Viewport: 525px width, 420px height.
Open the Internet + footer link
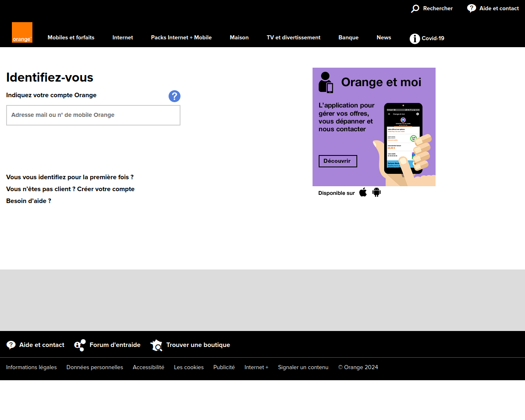pos(256,367)
